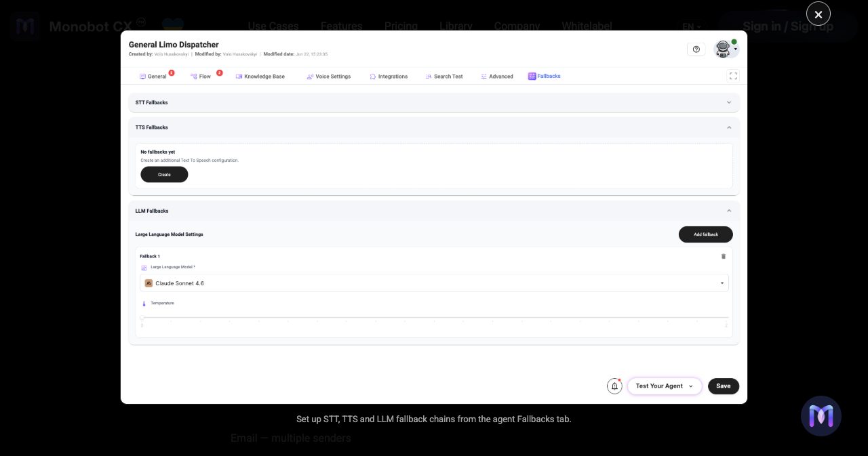Open the Company menu item

click(517, 26)
